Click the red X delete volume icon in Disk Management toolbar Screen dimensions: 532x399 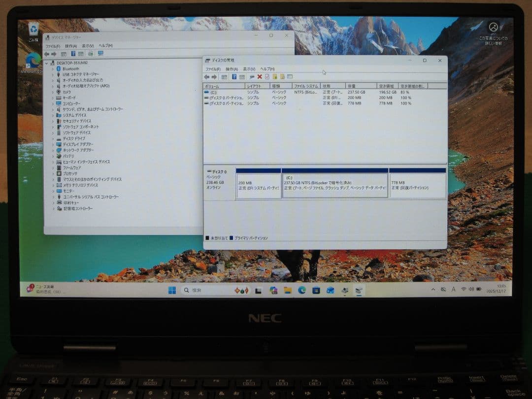click(259, 77)
